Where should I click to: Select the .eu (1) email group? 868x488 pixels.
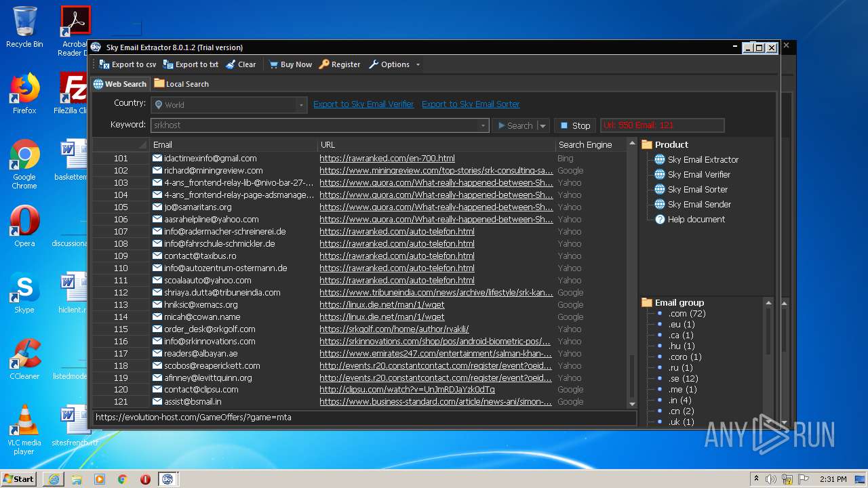[682, 324]
